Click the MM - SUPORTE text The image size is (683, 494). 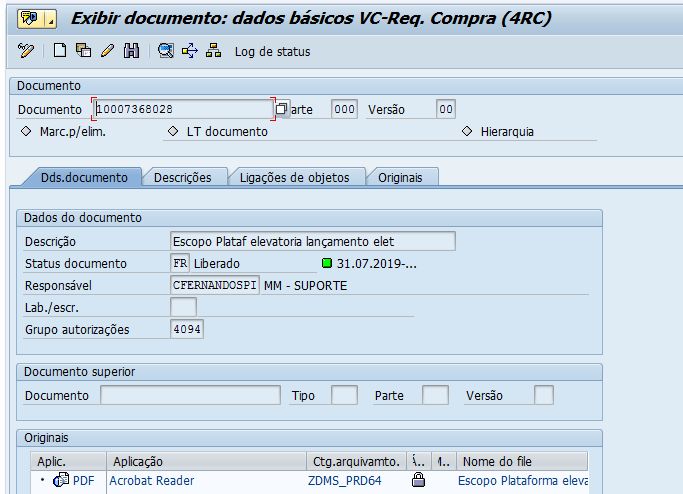click(x=305, y=286)
